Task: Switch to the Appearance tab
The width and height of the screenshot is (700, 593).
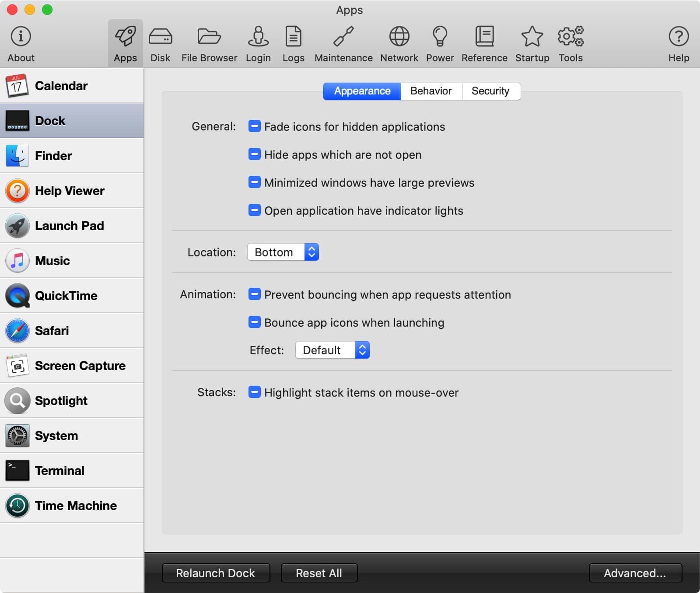Action: [x=362, y=91]
